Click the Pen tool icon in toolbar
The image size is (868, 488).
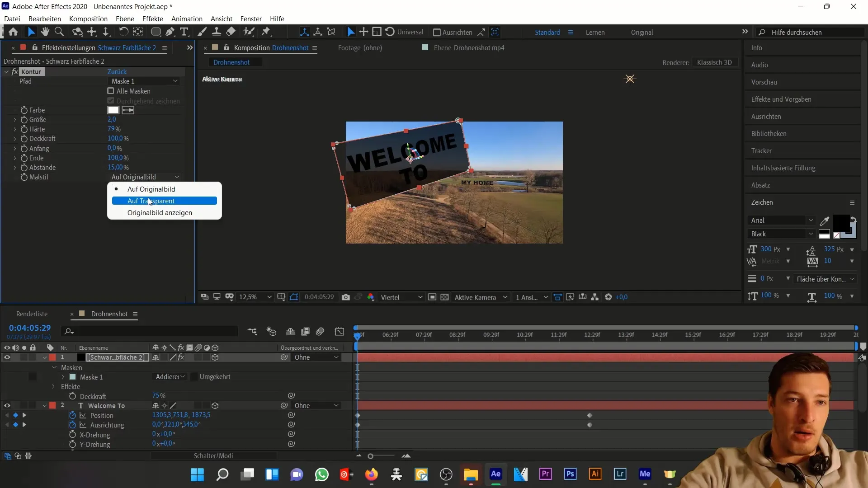point(169,32)
